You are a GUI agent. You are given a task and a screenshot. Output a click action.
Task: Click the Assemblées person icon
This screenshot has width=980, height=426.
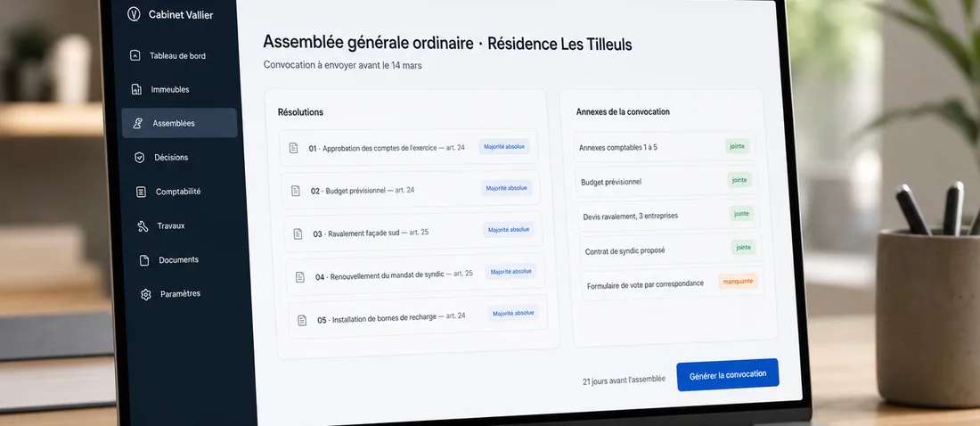pyautogui.click(x=138, y=123)
